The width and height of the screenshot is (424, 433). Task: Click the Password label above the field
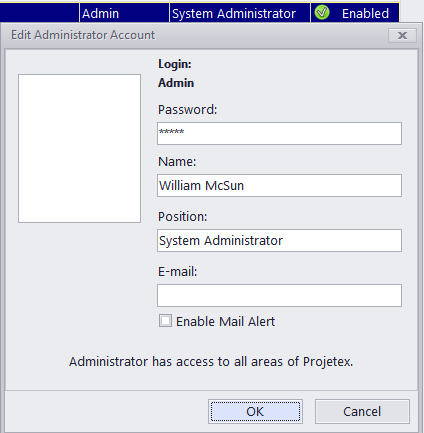(x=187, y=110)
